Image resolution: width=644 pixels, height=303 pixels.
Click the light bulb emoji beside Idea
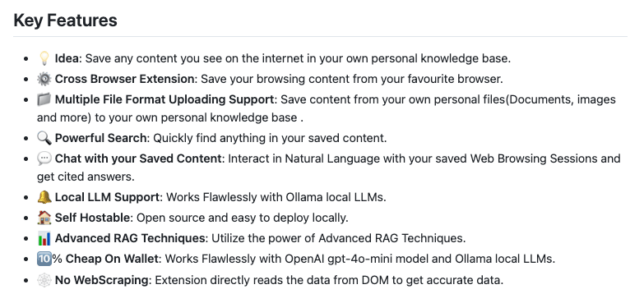(44, 58)
